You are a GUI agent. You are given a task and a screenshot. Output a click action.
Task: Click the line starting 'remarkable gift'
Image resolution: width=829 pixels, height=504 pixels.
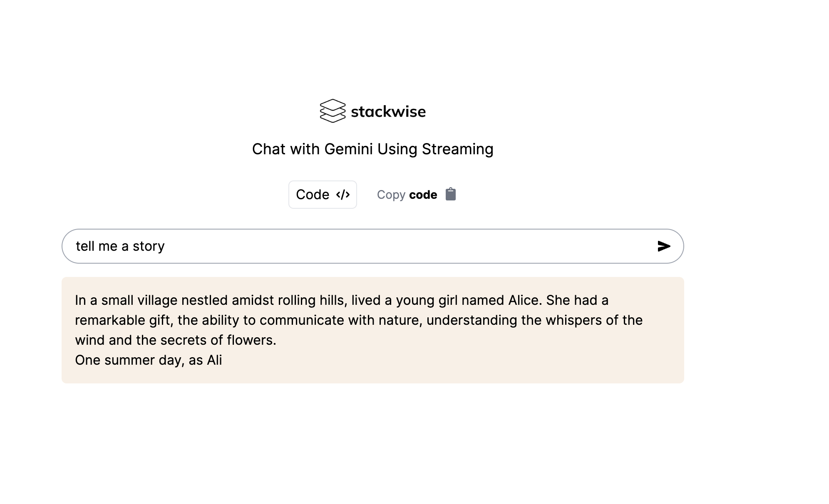pos(359,320)
